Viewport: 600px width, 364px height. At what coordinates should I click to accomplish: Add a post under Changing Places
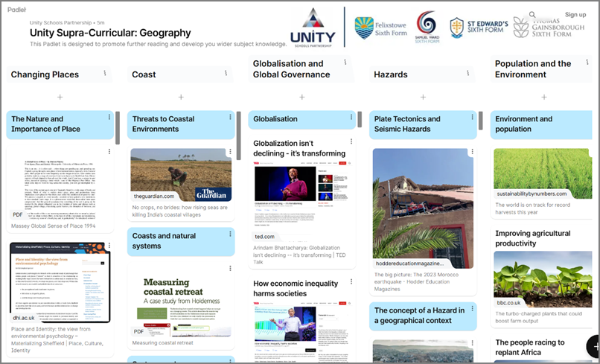click(60, 97)
